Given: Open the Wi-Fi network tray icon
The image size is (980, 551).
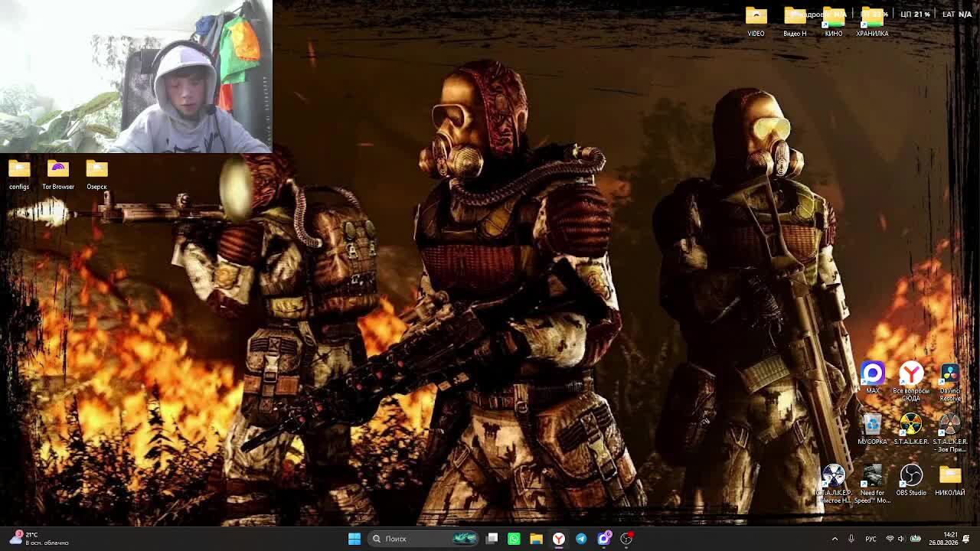Looking at the screenshot, I should [890, 539].
